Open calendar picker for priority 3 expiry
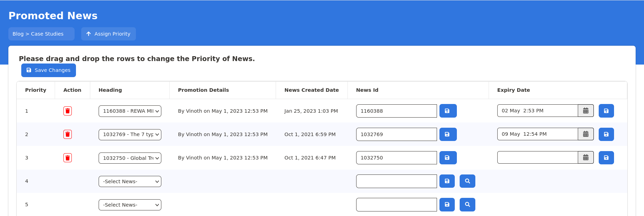The width and height of the screenshot is (644, 216). pyautogui.click(x=585, y=158)
